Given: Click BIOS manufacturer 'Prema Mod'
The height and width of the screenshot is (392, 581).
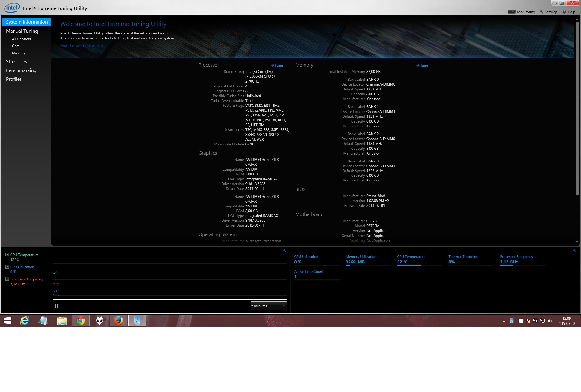Looking at the screenshot, I should (376, 196).
